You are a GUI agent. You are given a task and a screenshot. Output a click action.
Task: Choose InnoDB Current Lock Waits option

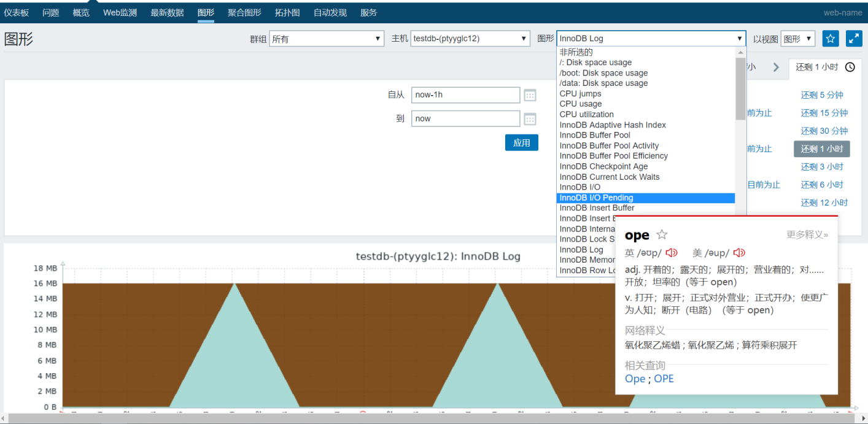pyautogui.click(x=646, y=177)
